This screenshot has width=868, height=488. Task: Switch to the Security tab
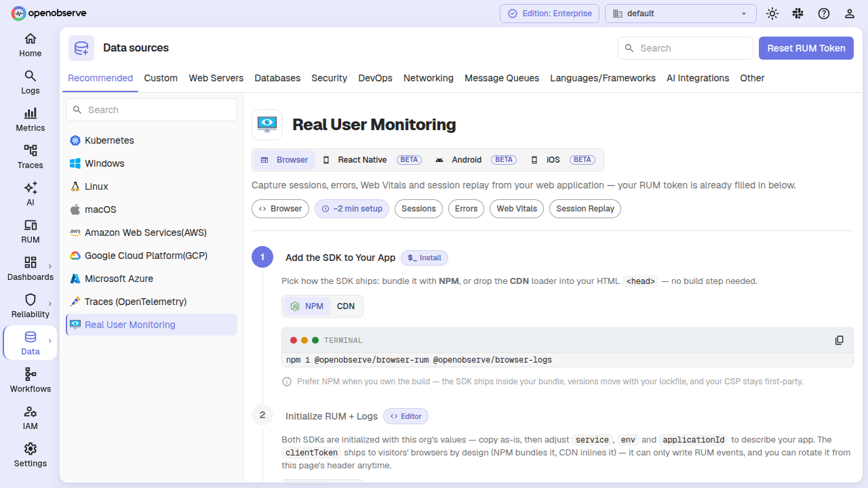coord(330,78)
